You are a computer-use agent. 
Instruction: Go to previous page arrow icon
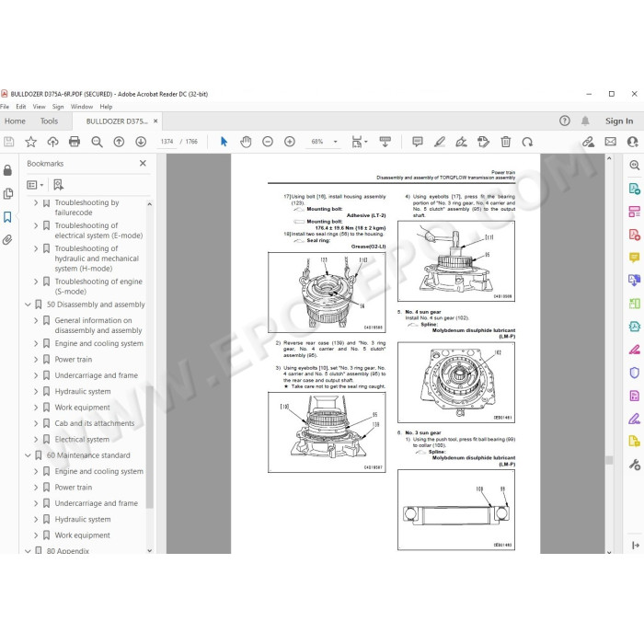[119, 142]
